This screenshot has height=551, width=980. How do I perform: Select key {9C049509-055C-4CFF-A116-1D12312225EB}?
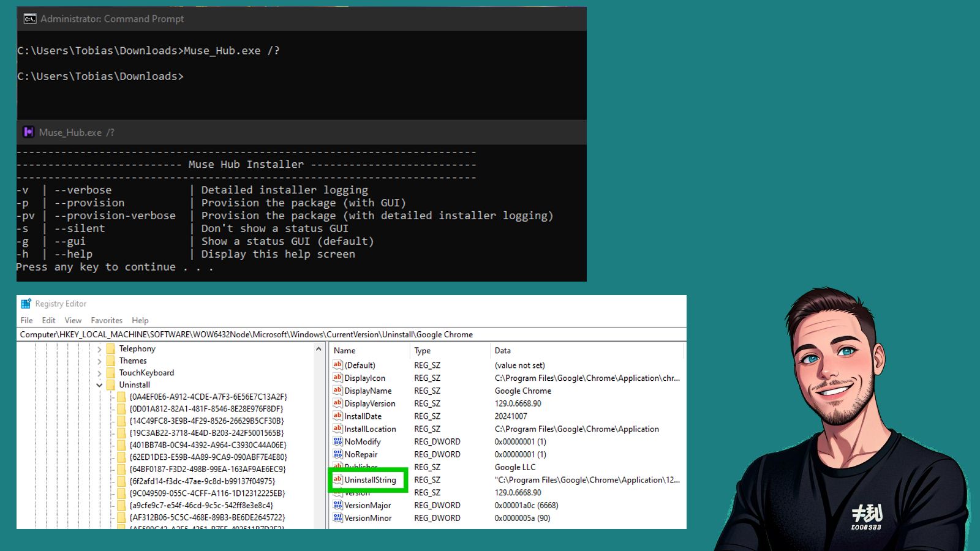click(x=207, y=493)
